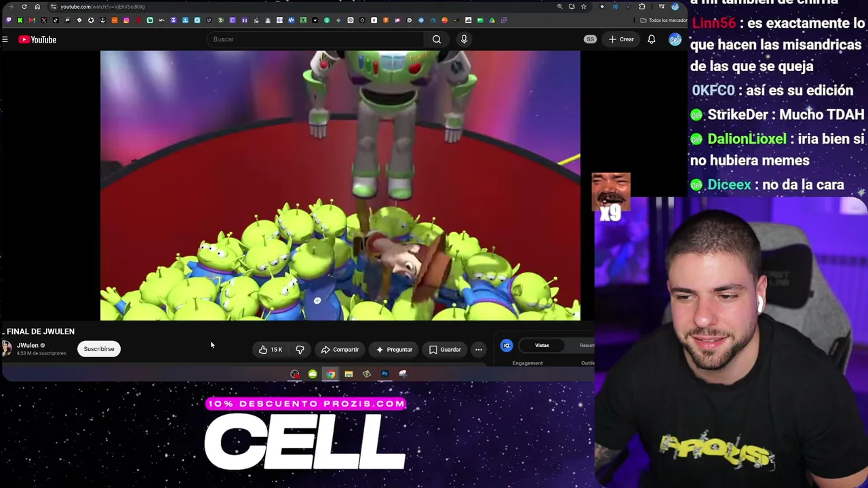
Task: Bookmark this page with the star
Action: pyautogui.click(x=583, y=7)
